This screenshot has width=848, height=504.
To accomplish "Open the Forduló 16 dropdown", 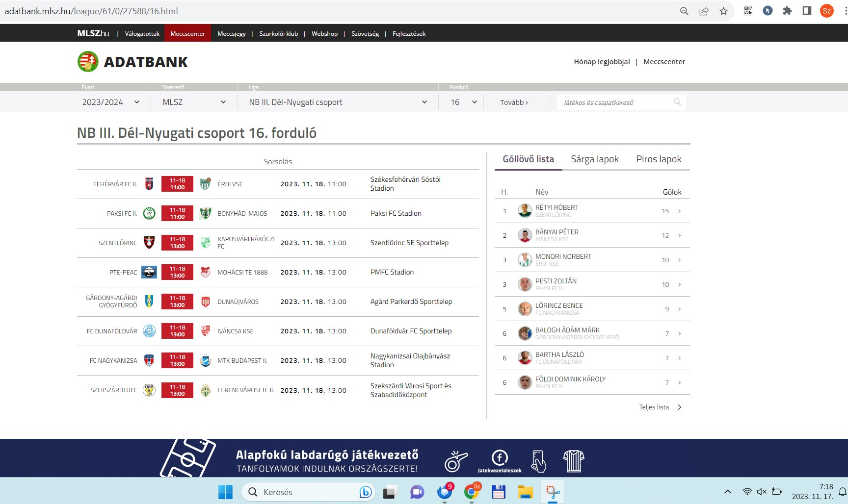I will [464, 102].
